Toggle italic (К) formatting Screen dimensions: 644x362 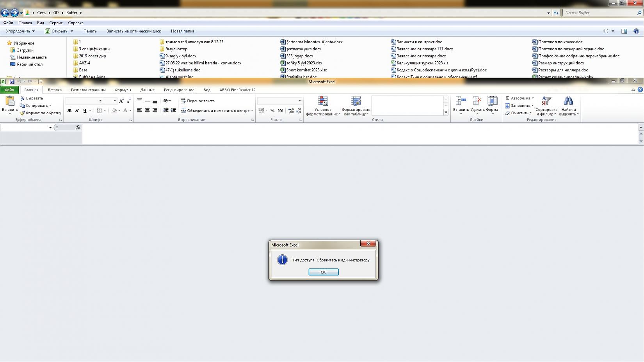coord(77,111)
